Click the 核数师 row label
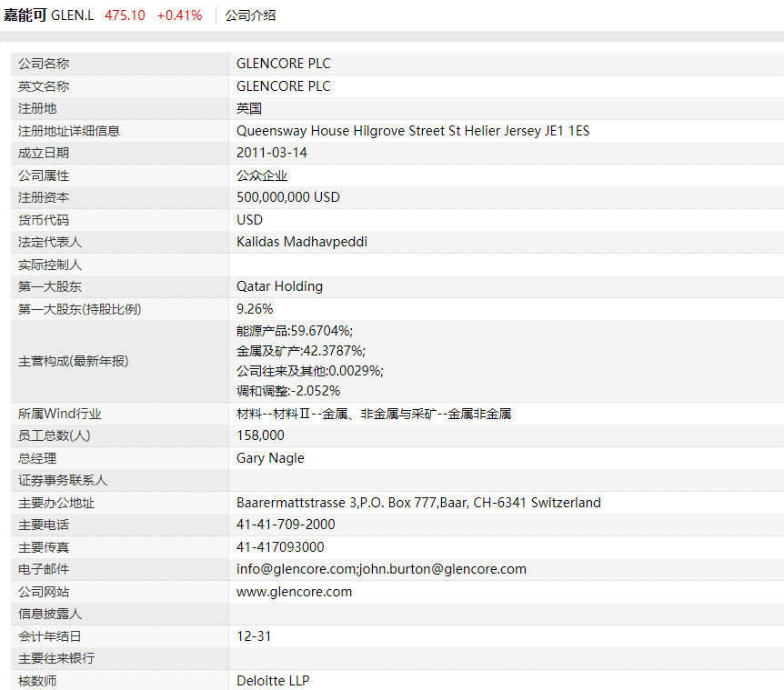This screenshot has height=690, width=784. pos(37,681)
